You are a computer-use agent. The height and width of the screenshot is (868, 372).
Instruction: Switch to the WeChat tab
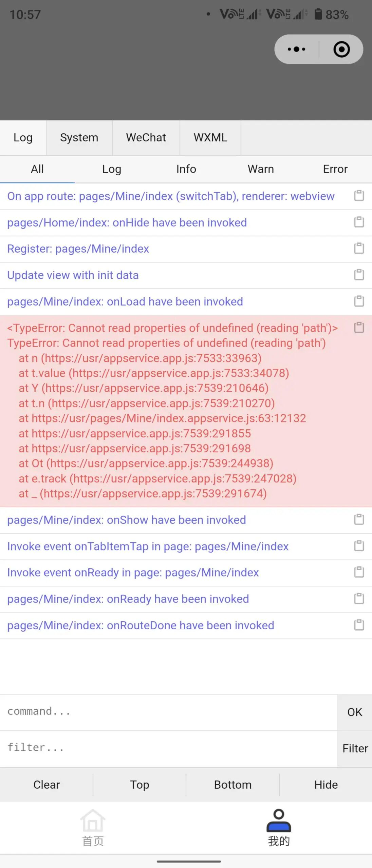tap(146, 138)
